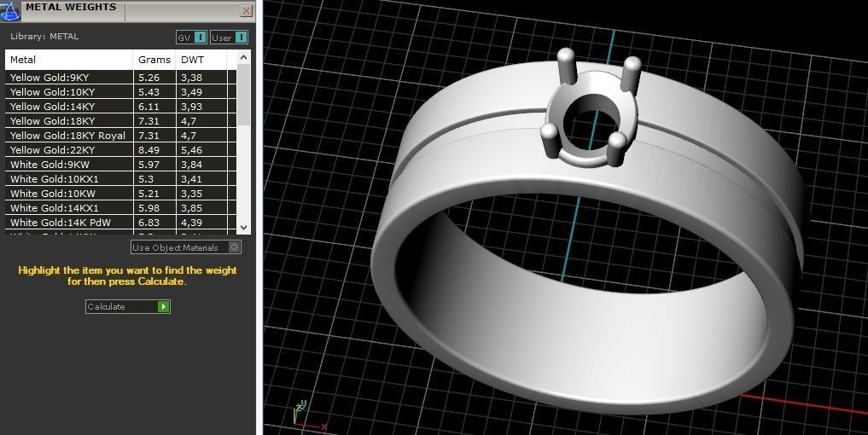Click DWT value 5,46
The width and height of the screenshot is (868, 435).
pyautogui.click(x=191, y=150)
